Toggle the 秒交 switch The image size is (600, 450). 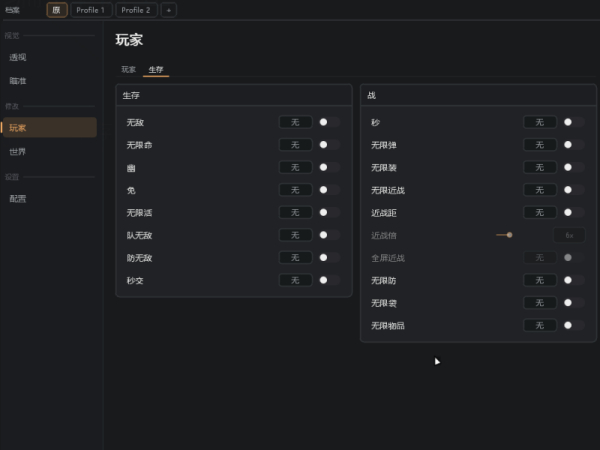(x=329, y=280)
